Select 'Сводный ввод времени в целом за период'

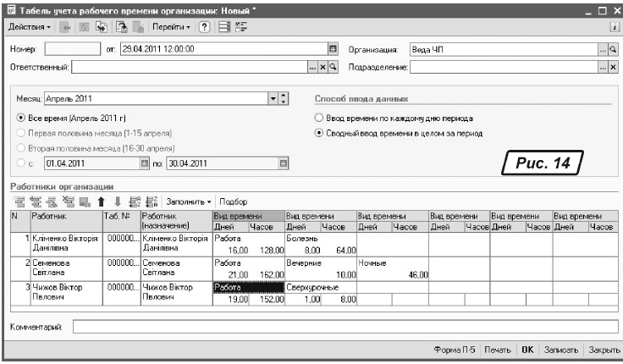[319, 133]
